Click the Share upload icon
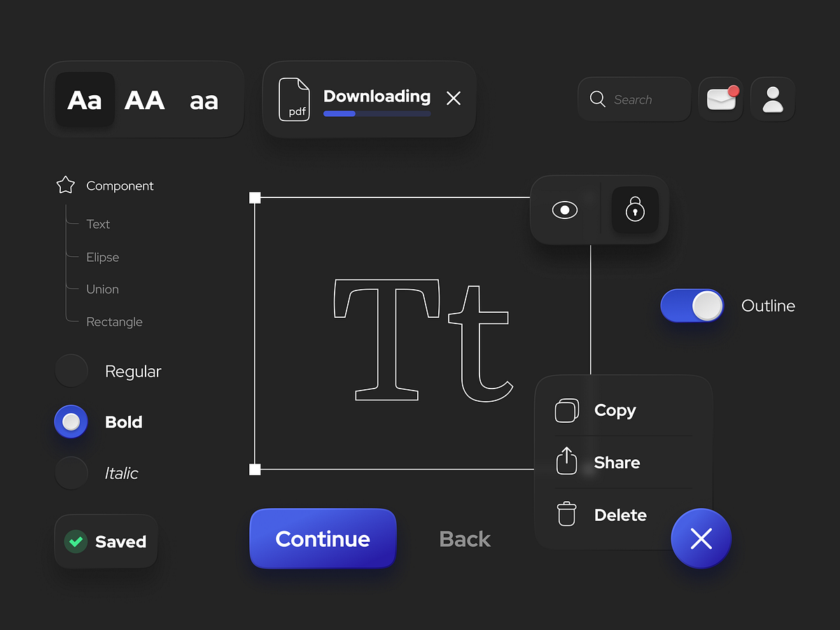The width and height of the screenshot is (840, 630). [x=566, y=461]
